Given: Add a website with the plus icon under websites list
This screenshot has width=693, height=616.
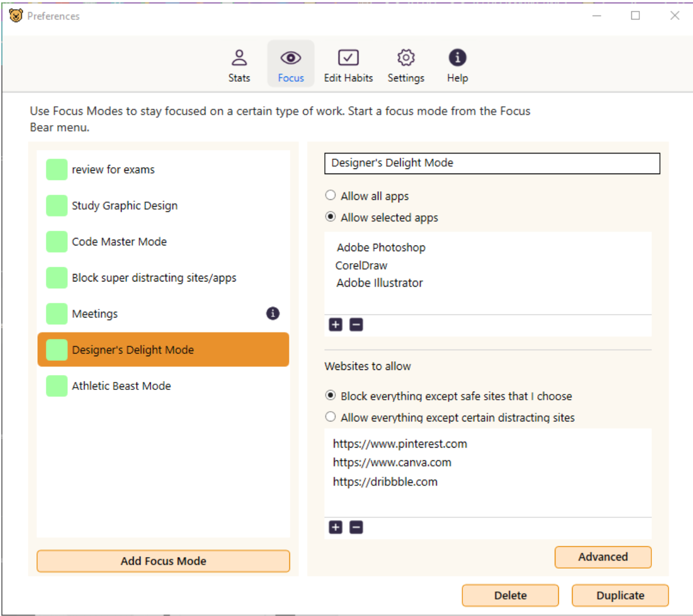Looking at the screenshot, I should pyautogui.click(x=336, y=528).
